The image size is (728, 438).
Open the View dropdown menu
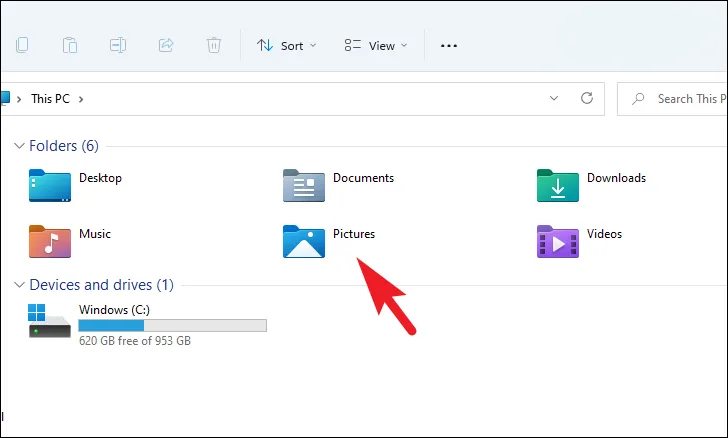tap(376, 46)
